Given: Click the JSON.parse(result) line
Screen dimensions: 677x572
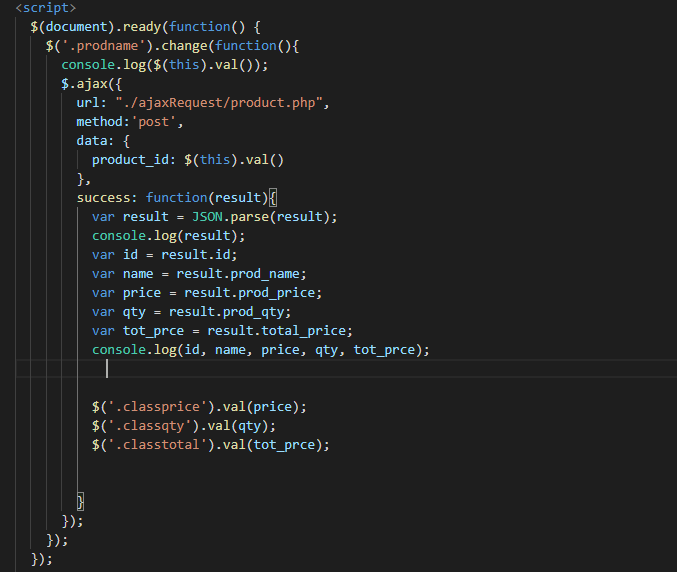Looking at the screenshot, I should [215, 217].
